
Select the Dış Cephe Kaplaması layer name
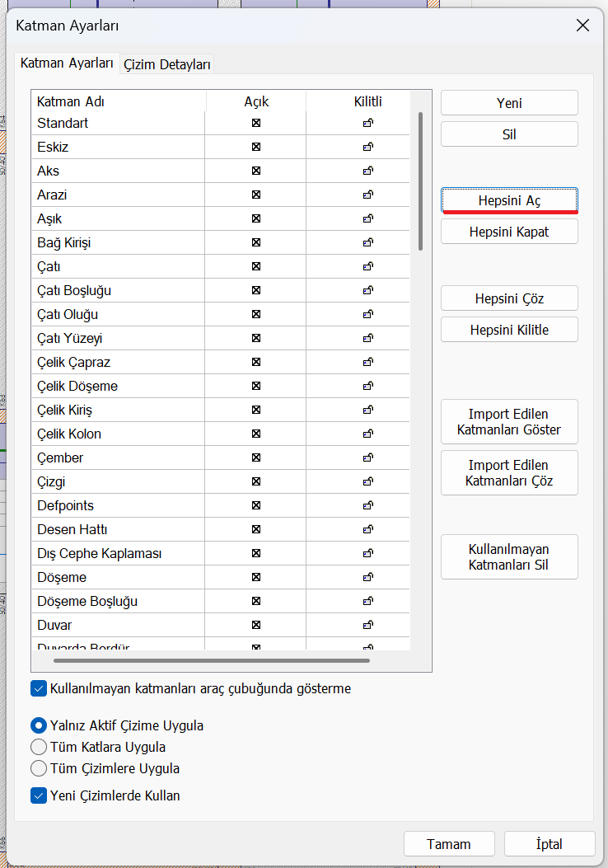pyautogui.click(x=100, y=554)
